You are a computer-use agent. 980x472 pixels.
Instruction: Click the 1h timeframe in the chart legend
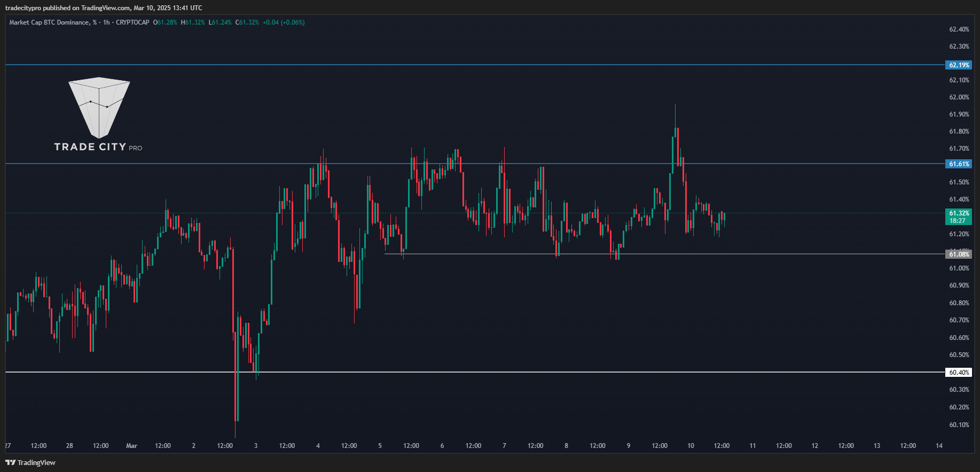pyautogui.click(x=106, y=22)
